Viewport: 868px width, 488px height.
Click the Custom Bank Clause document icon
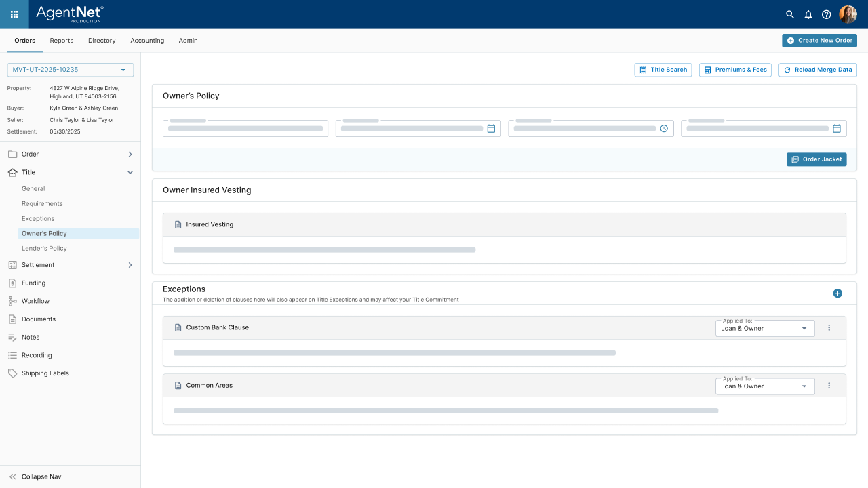click(178, 327)
